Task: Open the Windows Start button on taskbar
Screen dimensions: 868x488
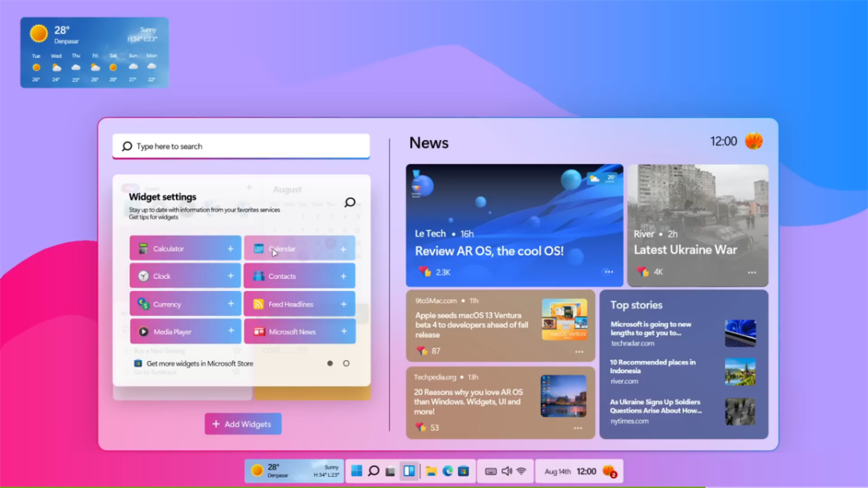Action: tap(357, 471)
